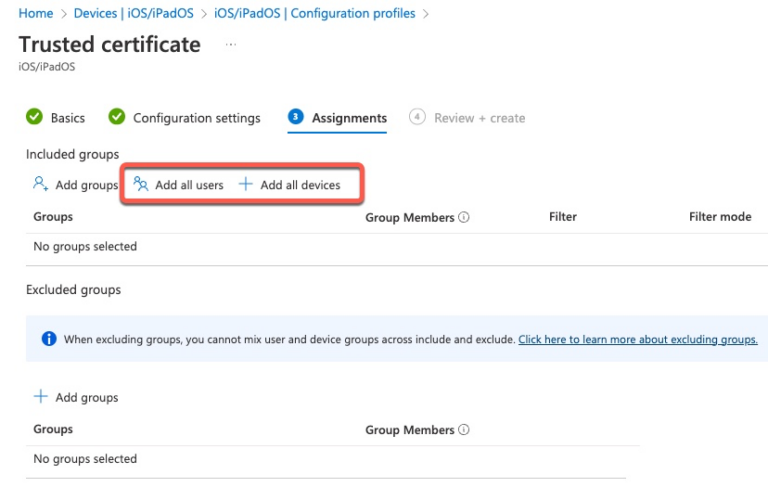The height and width of the screenshot is (487, 768).
Task: Click the Add all users button
Action: (179, 185)
